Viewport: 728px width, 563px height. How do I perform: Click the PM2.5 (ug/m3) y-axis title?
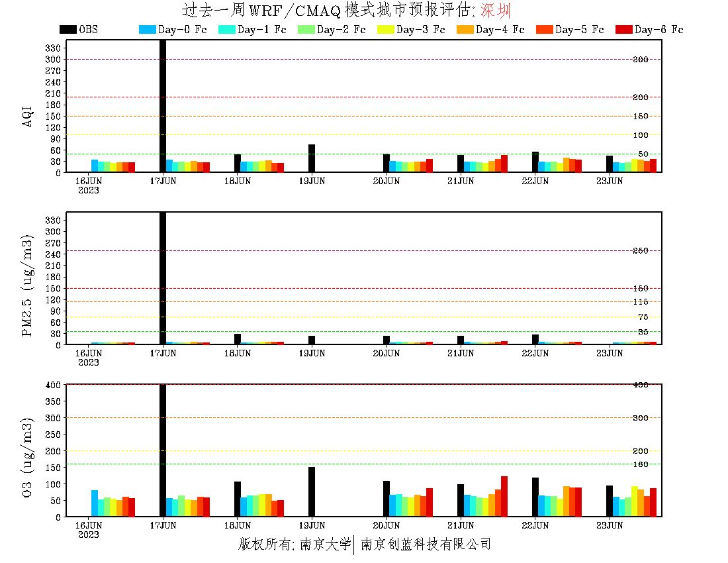coord(28,285)
